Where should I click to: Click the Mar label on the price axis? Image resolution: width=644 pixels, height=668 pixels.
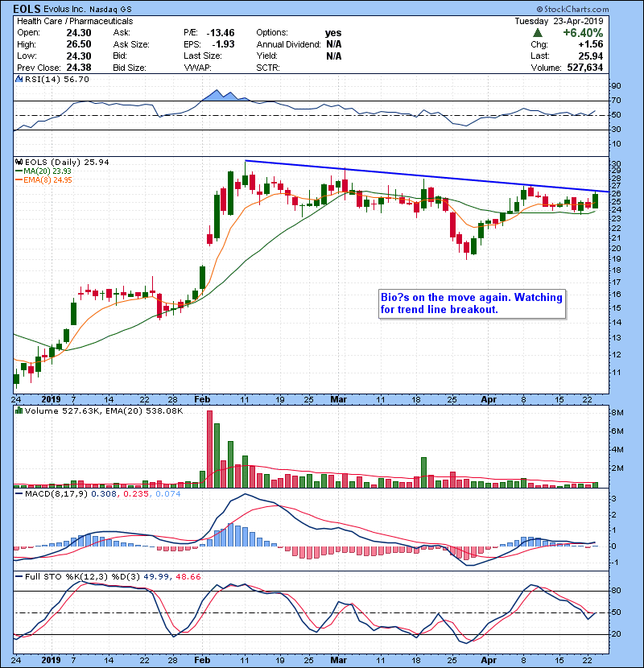[338, 399]
